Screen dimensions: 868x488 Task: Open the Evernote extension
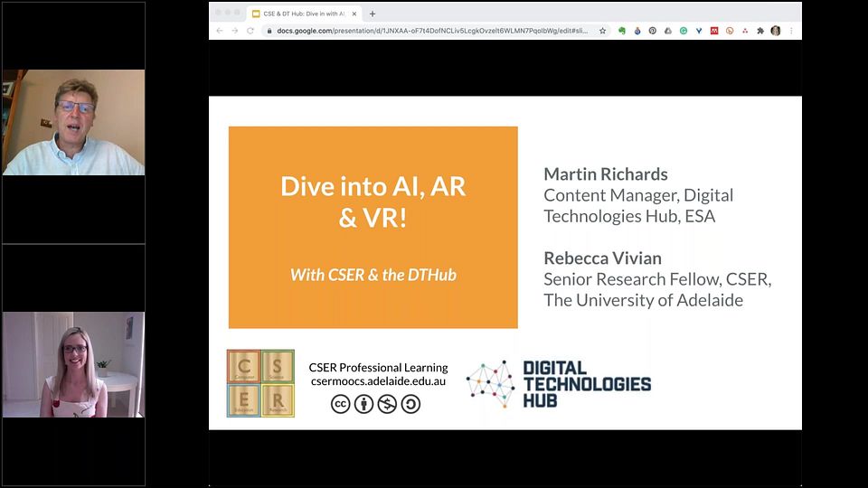point(622,31)
